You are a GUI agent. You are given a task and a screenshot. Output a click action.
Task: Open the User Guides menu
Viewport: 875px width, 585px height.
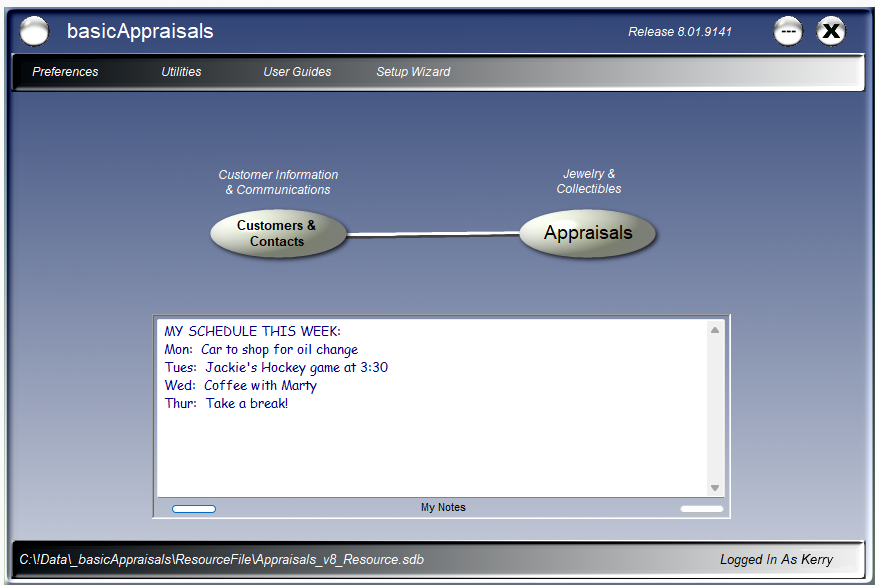tap(297, 71)
